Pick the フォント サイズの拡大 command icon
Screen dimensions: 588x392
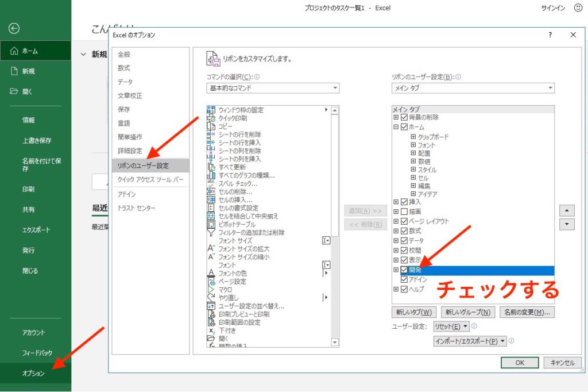211,248
